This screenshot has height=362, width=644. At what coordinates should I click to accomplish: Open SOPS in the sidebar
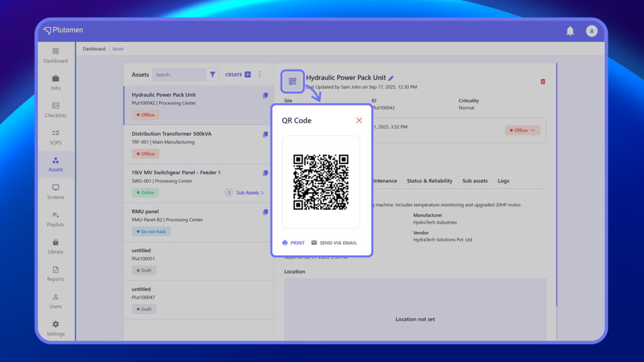coord(55,137)
